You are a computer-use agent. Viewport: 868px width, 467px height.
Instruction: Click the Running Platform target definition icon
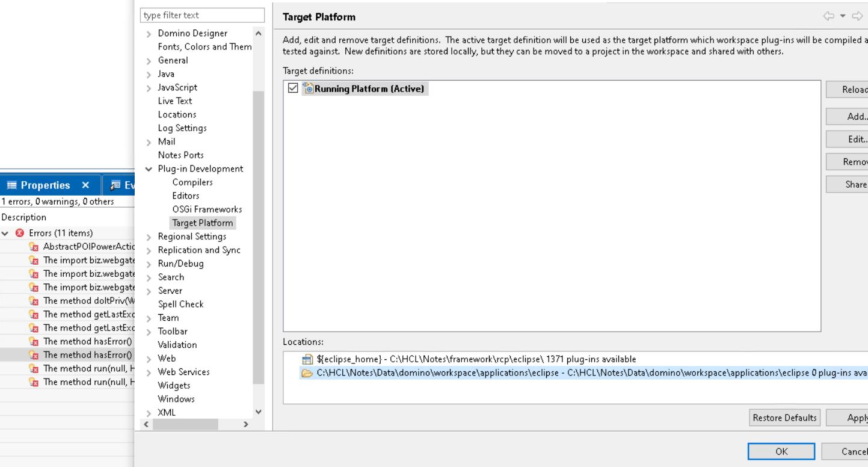click(309, 89)
